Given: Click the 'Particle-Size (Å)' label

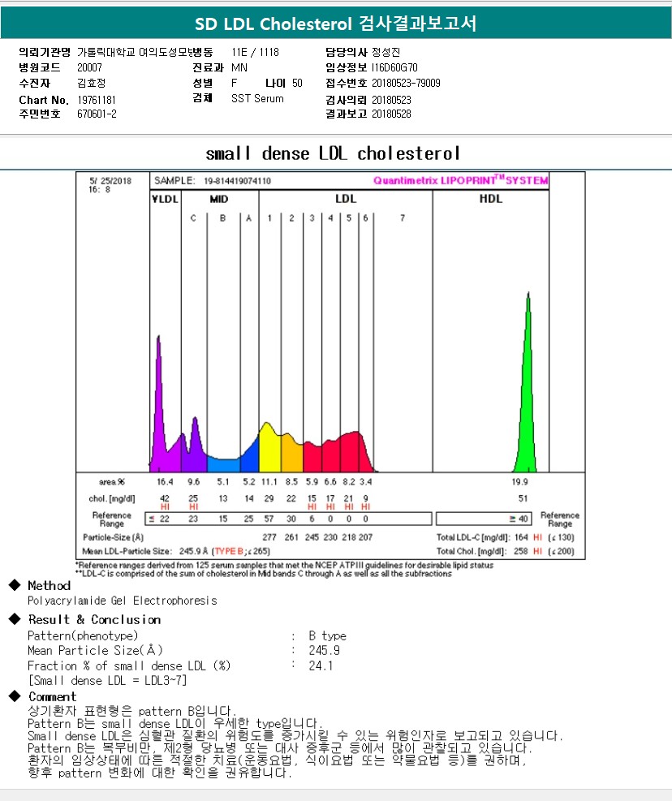Looking at the screenshot, I should [113, 537].
